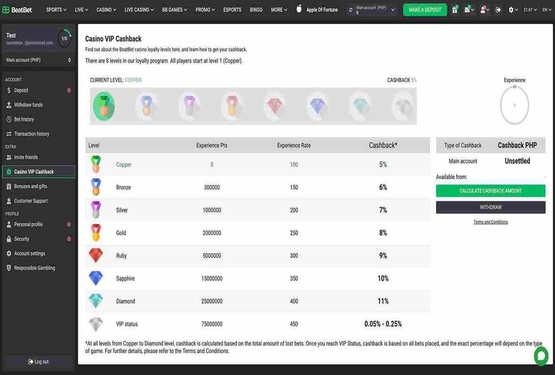Open the settings gear in header
Viewport: 555px width, 375px height.
coord(513,10)
